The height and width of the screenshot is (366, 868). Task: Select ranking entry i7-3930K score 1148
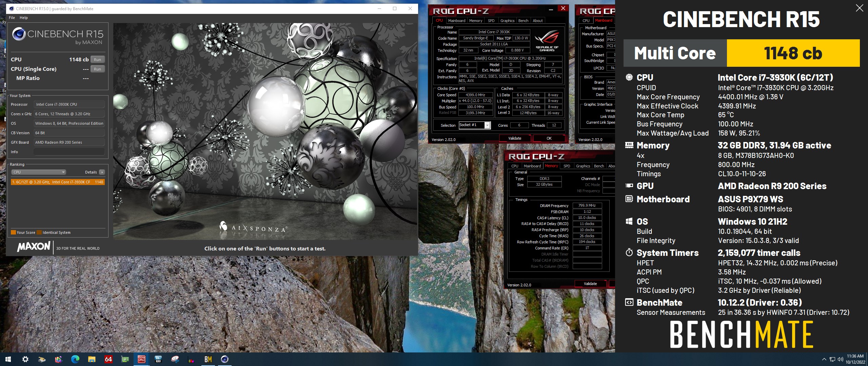tap(58, 182)
